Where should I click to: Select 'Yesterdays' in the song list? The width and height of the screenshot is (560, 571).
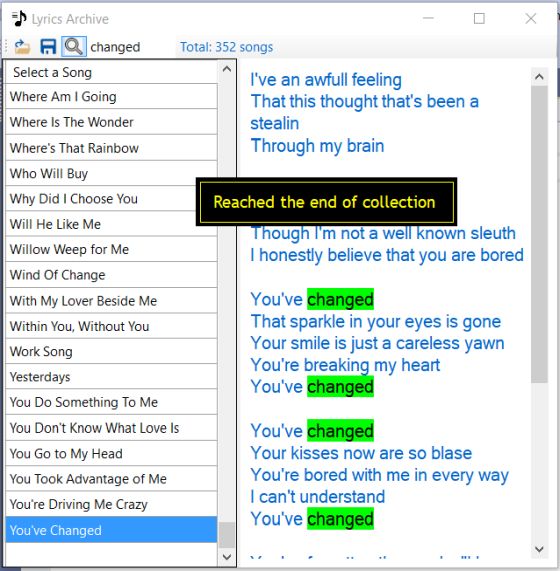pos(111,377)
